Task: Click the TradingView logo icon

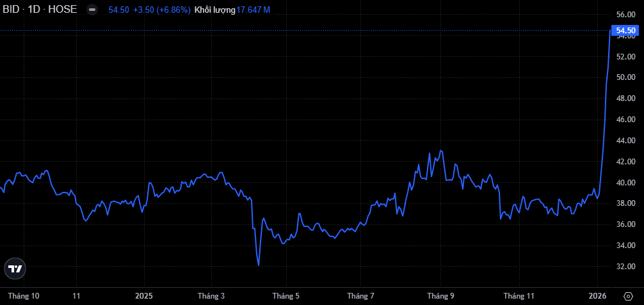Action: 15,269
